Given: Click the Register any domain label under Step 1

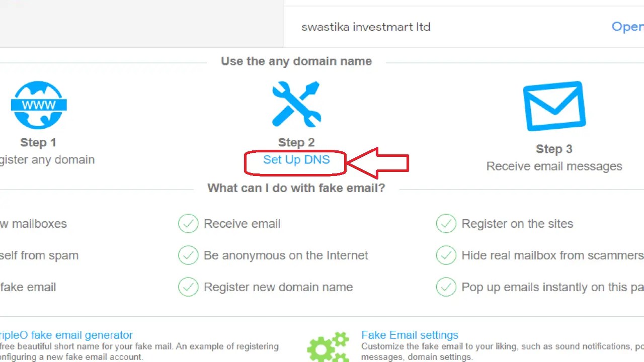Looking at the screenshot, I should 48,159.
